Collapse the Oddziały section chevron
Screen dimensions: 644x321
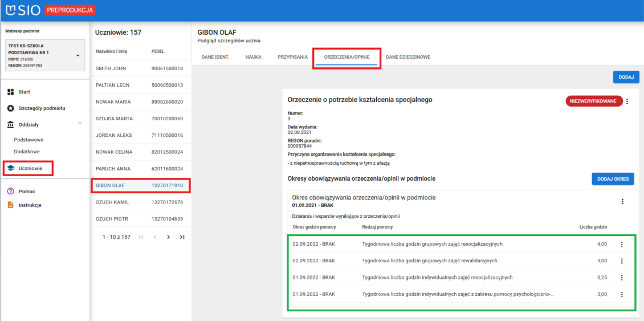point(79,124)
